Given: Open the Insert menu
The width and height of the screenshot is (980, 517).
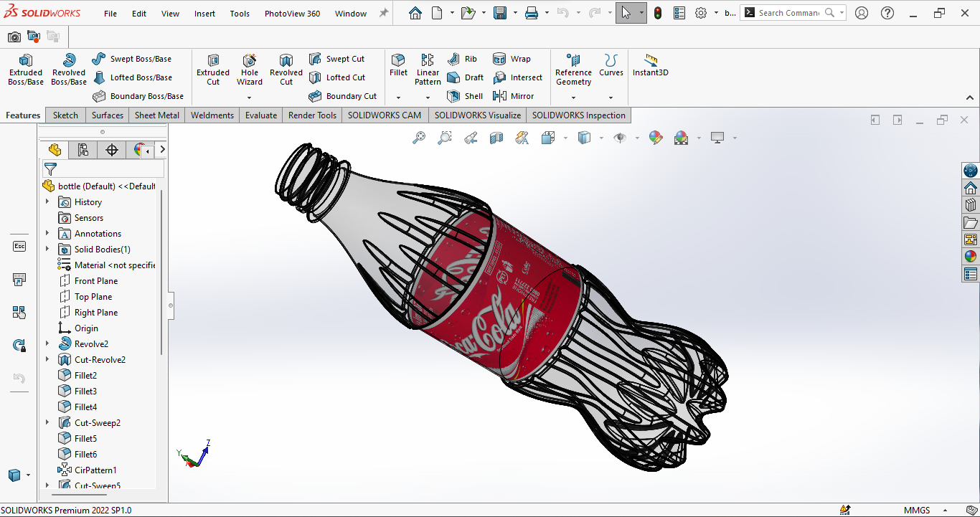Looking at the screenshot, I should (204, 14).
